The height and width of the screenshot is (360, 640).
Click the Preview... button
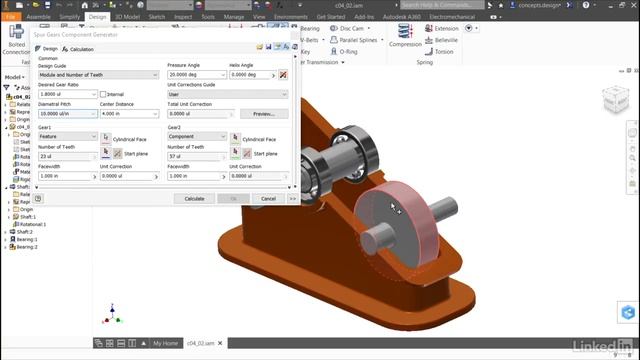264,114
